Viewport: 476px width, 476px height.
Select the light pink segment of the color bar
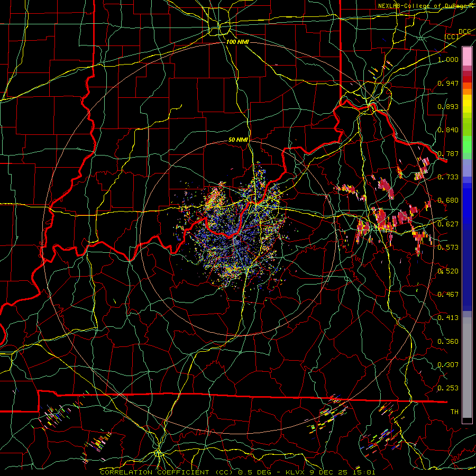[x=467, y=56]
